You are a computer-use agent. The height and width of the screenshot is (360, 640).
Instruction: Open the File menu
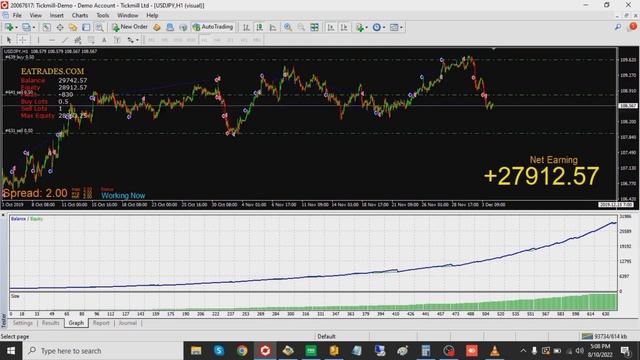17,16
